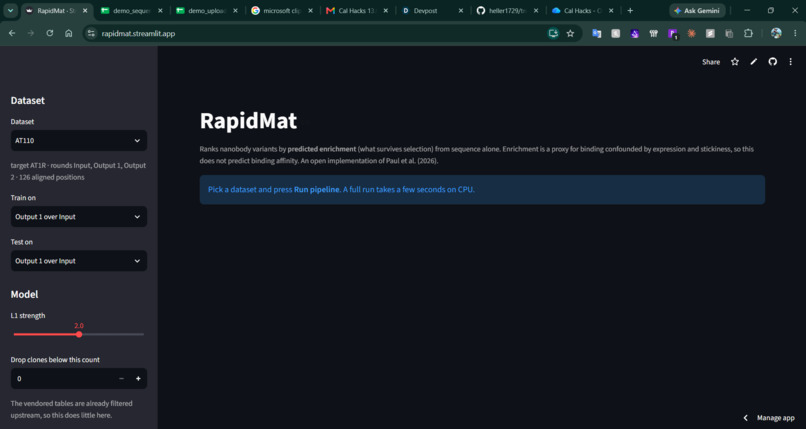Image resolution: width=806 pixels, height=429 pixels.
Task: Close the Devpost tab
Action: pyautogui.click(x=461, y=10)
